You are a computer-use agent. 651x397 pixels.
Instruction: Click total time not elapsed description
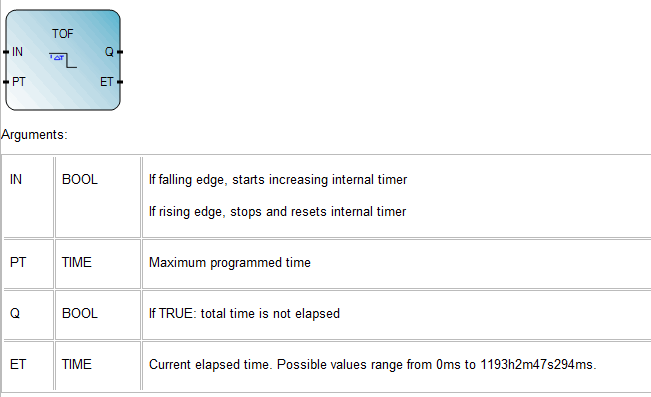(x=244, y=314)
